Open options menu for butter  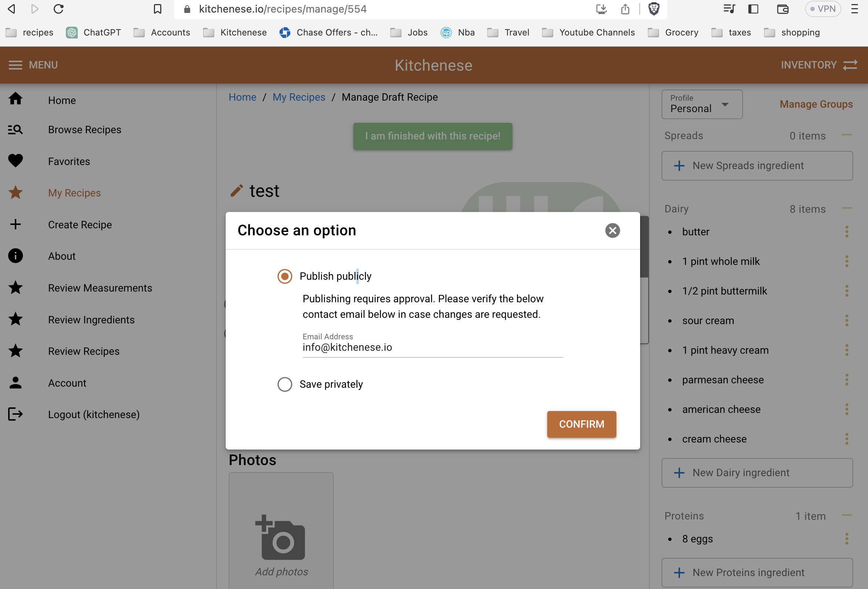[x=847, y=232]
